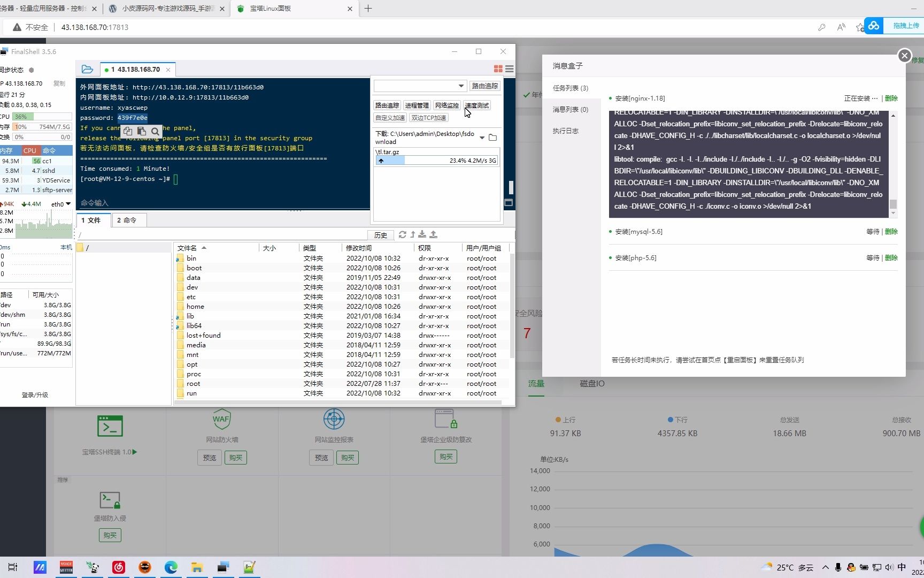
Task: Open Voicemeeter from taskbar
Action: pyautogui.click(x=66, y=567)
